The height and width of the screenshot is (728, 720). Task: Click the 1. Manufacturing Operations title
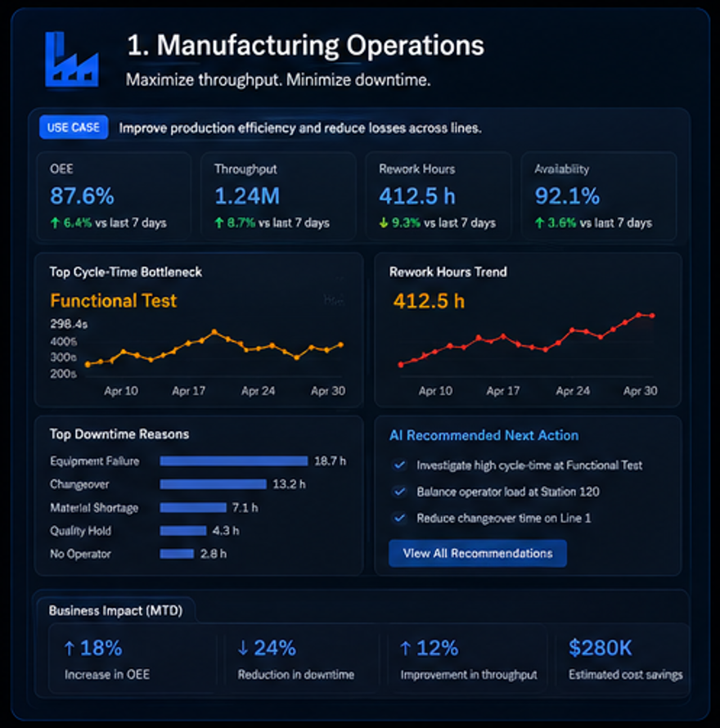306,45
